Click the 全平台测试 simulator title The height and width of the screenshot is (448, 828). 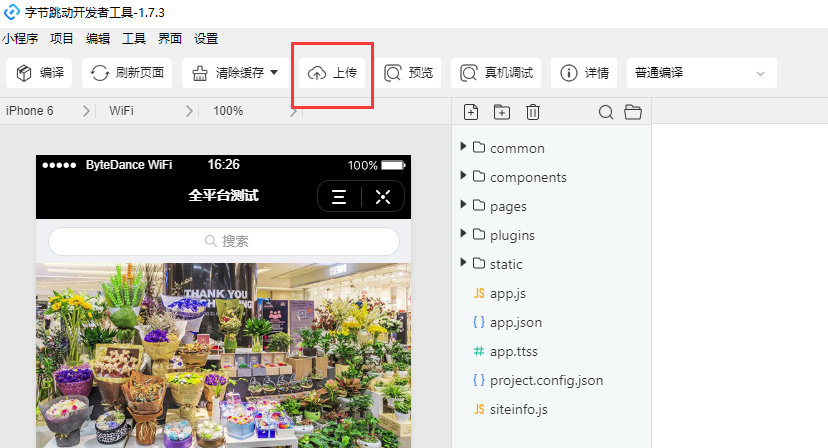pos(223,195)
